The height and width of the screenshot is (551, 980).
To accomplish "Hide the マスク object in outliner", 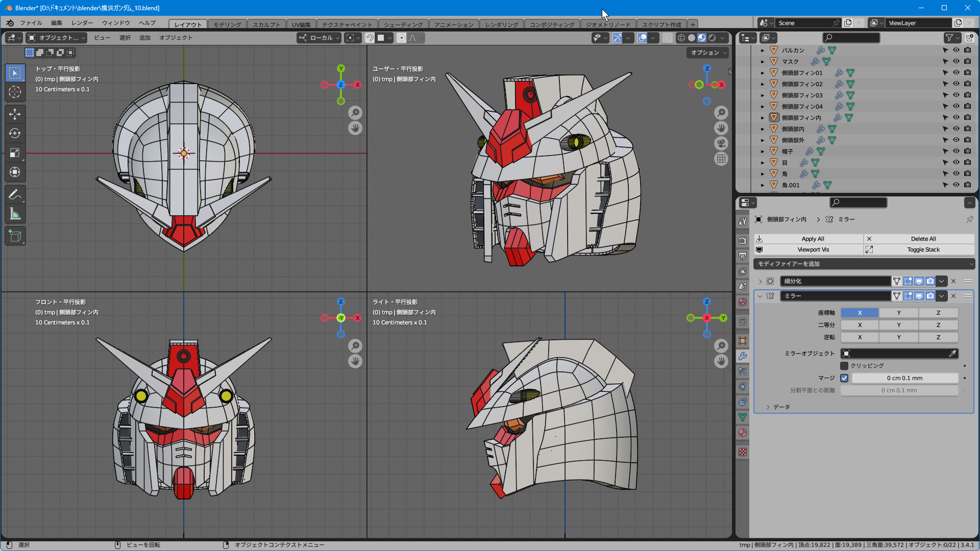I will (x=956, y=62).
